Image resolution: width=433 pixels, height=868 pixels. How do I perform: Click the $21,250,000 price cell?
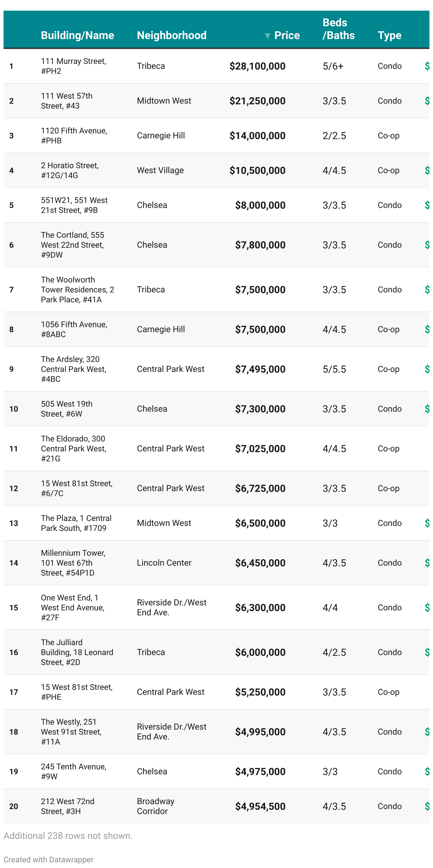(x=257, y=101)
